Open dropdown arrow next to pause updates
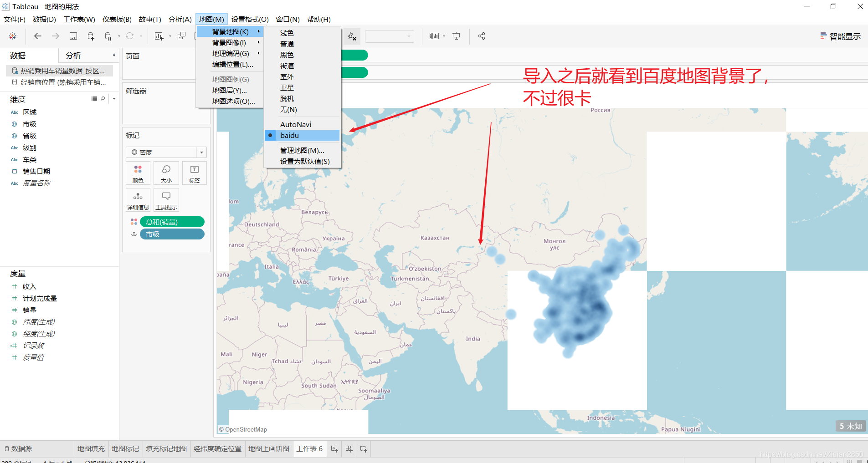The width and height of the screenshot is (868, 463). [119, 36]
